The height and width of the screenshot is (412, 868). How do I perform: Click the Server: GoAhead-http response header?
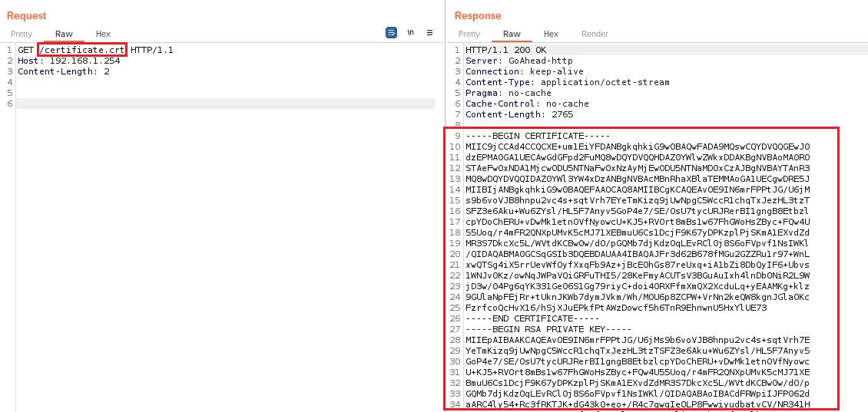(x=518, y=61)
